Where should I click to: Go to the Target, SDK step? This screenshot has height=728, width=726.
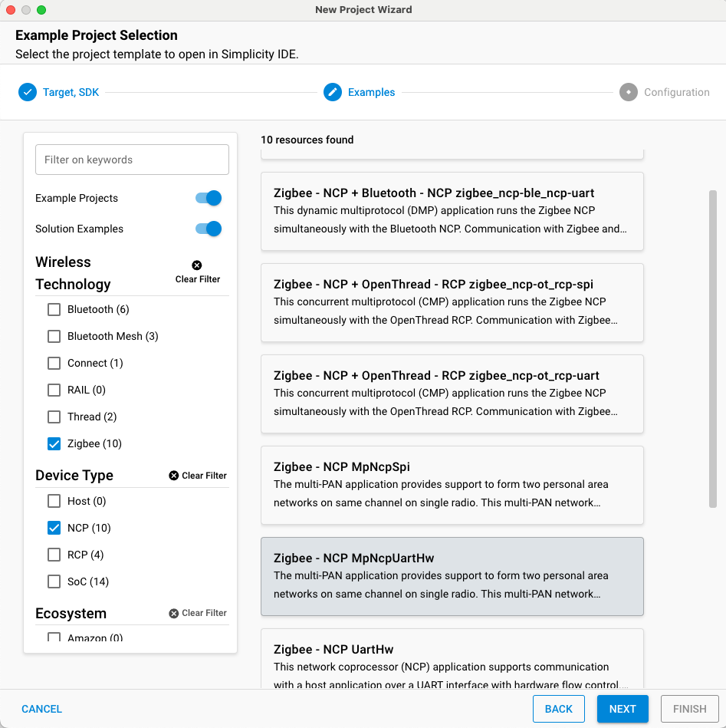point(71,92)
